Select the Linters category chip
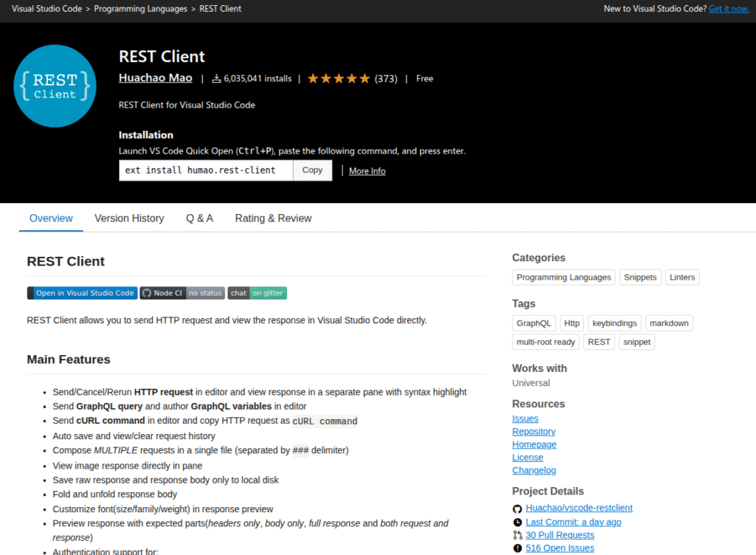Image resolution: width=756 pixels, height=555 pixels. tap(682, 277)
